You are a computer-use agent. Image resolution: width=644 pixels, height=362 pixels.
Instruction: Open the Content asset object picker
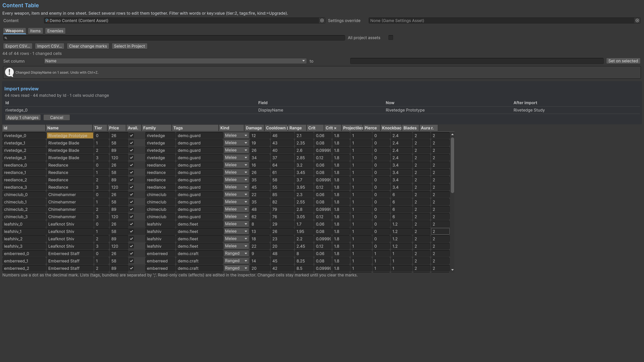322,20
